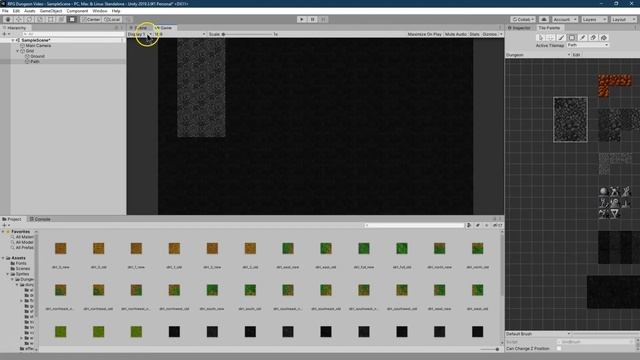Image resolution: width=640 pixels, height=360 pixels.
Task: Choose the Tile Palette picker tool
Action: [582, 38]
